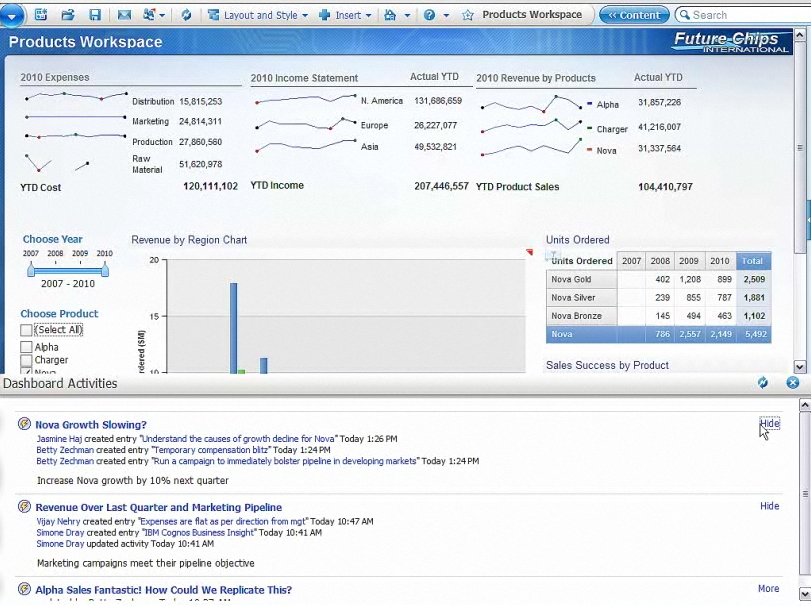Click the Open folder toolbar icon

click(68, 15)
